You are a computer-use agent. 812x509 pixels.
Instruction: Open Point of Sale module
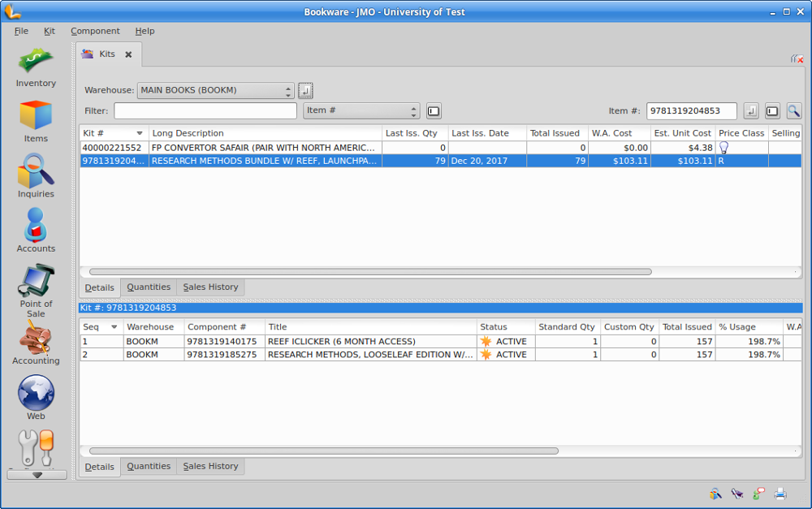[36, 291]
